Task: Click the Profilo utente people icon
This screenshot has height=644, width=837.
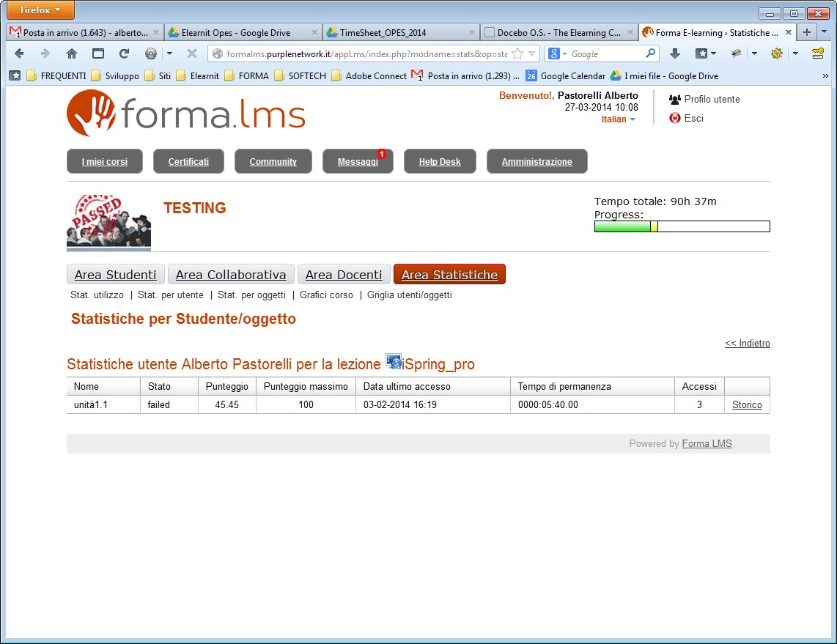Action: coord(675,99)
